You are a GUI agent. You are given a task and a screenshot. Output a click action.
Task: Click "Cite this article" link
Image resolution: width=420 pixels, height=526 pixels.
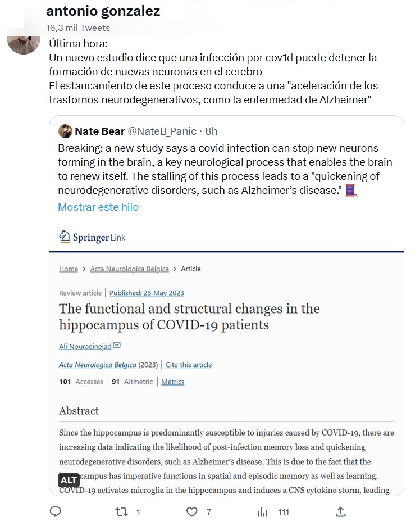point(189,365)
